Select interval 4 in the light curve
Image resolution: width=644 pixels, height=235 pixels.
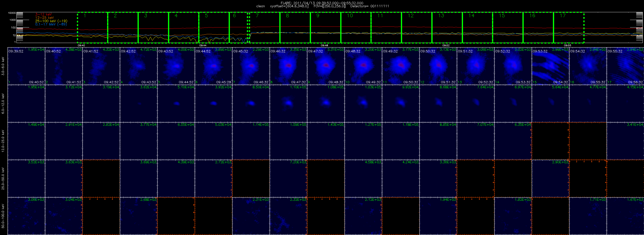click(184, 27)
